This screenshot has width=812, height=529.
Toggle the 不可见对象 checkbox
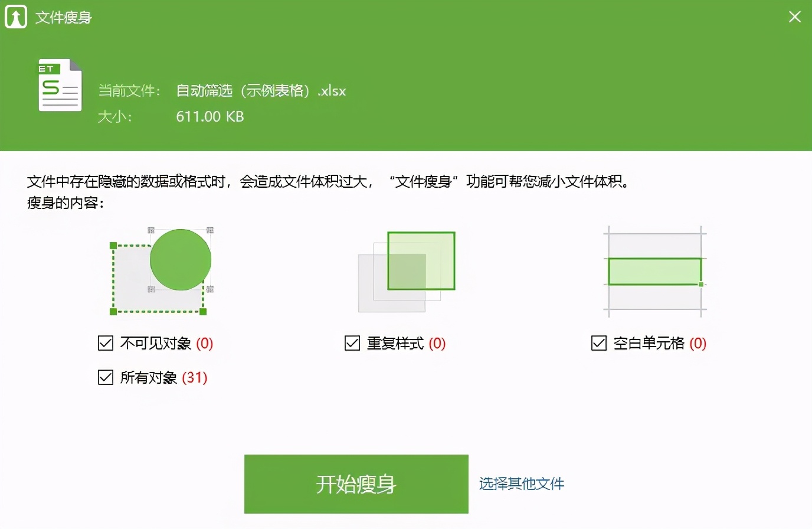(x=105, y=342)
